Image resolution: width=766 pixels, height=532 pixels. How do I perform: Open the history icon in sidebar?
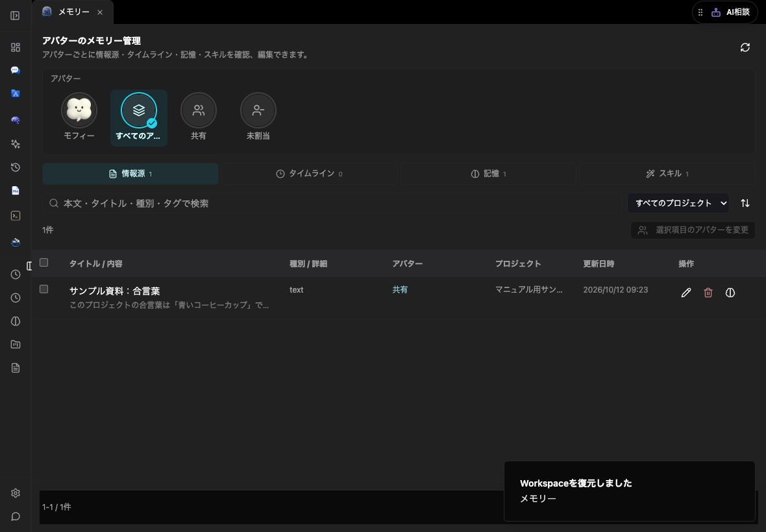pos(16,167)
